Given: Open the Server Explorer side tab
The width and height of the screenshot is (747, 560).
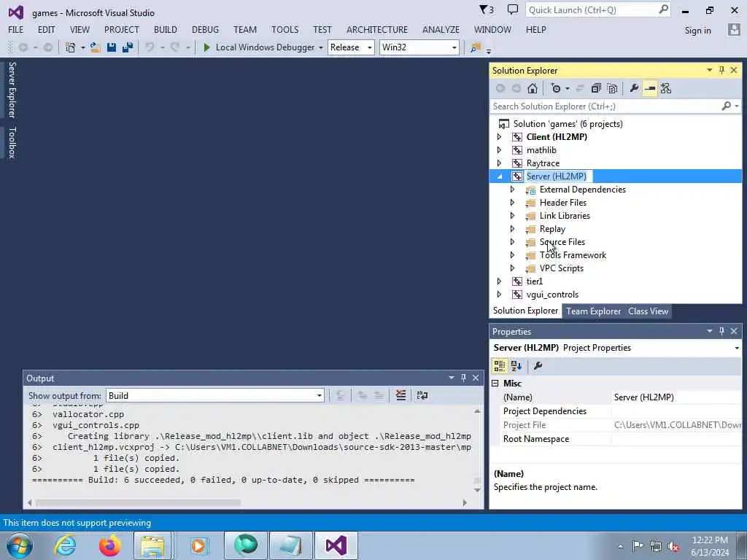Looking at the screenshot, I should (12, 90).
